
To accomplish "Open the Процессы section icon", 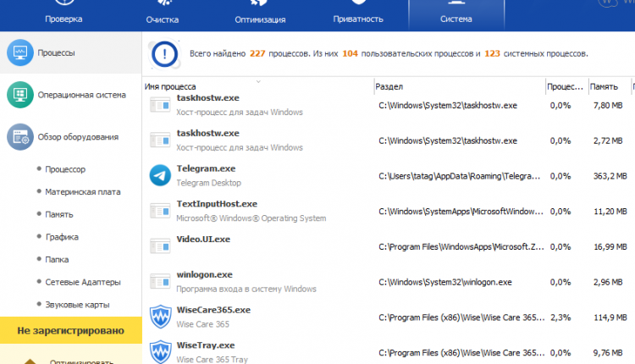I will click(19, 52).
